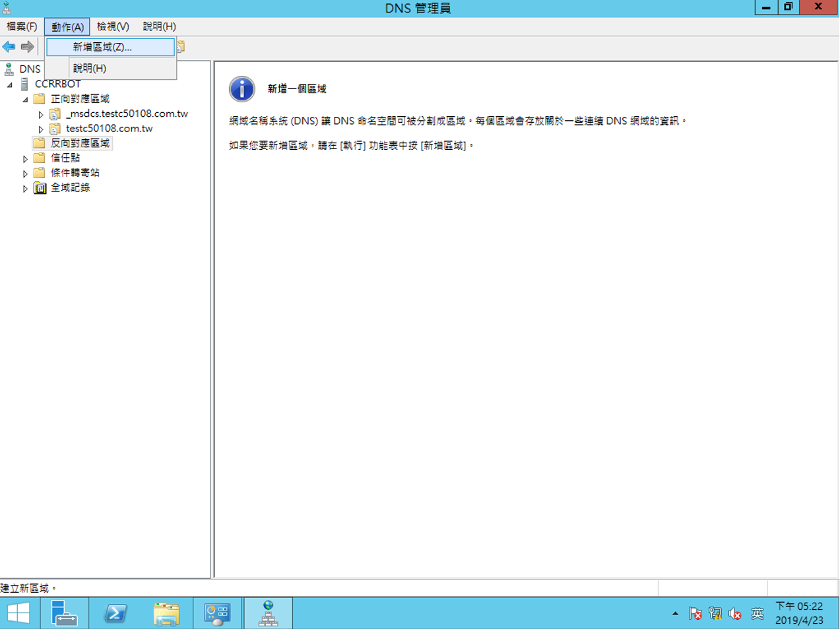Restore the DNS Manager window
840x629 pixels.
[x=788, y=7]
